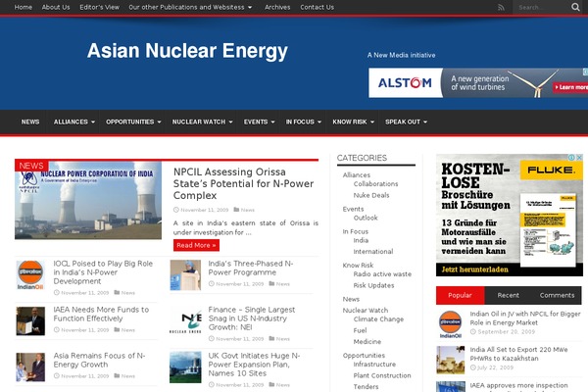This screenshot has height=392, width=588.
Task: Open the Fuel subcategory
Action: point(360,330)
